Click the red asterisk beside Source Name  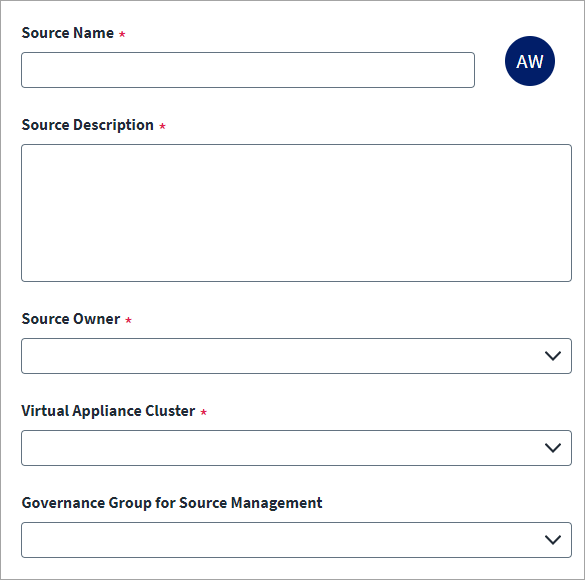pyautogui.click(x=122, y=34)
